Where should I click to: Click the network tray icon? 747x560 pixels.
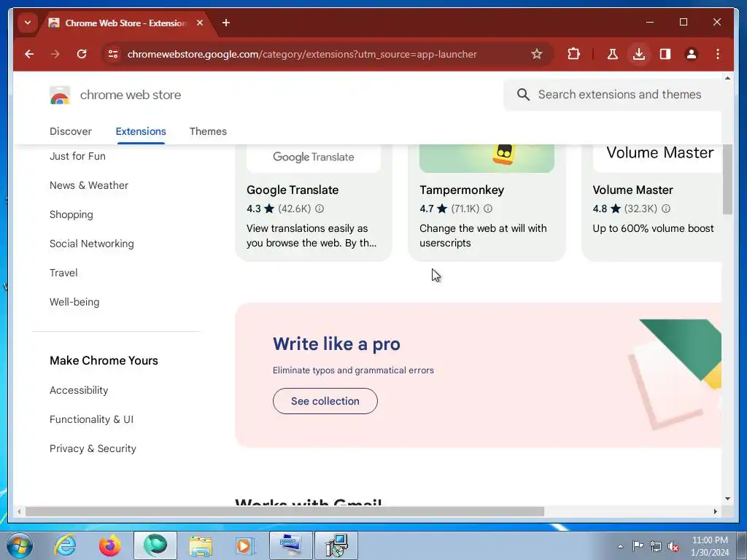pyautogui.click(x=656, y=546)
